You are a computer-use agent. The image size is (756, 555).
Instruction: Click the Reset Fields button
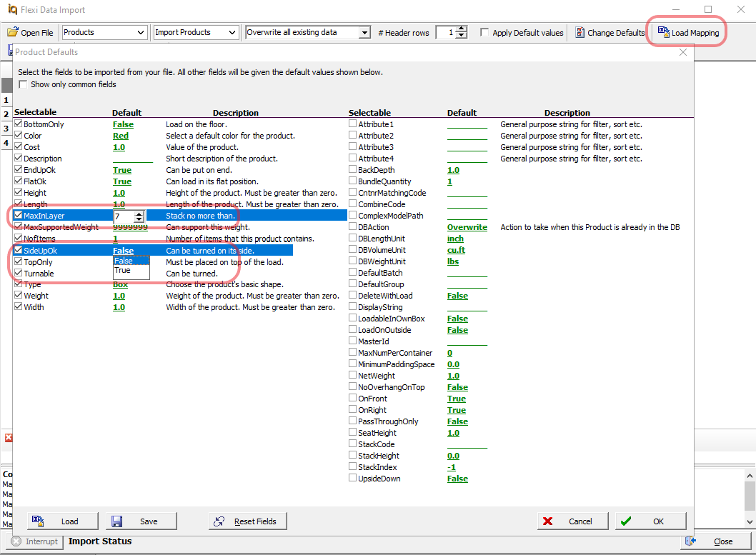coord(248,521)
